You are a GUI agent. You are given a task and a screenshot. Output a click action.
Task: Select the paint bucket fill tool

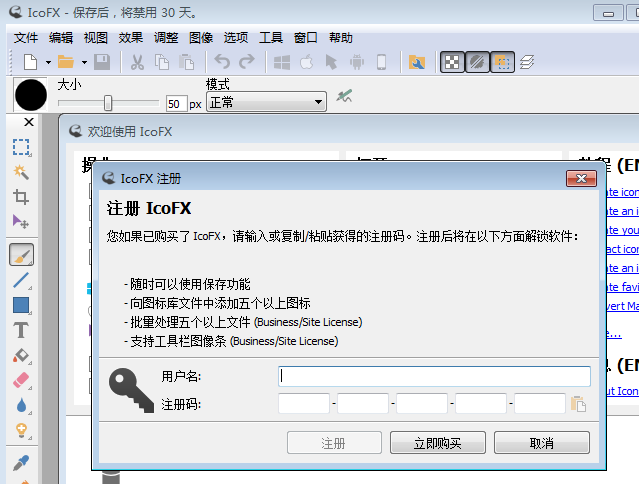point(21,355)
